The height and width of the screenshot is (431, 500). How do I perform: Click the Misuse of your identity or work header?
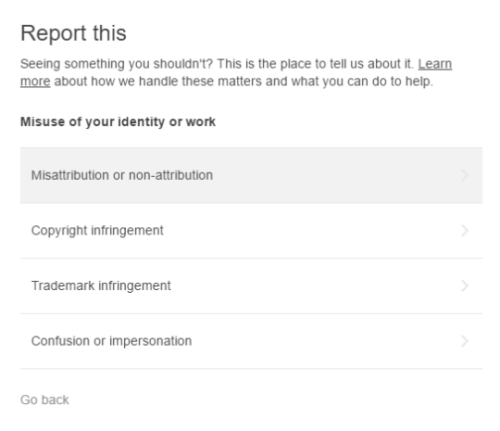(118, 122)
